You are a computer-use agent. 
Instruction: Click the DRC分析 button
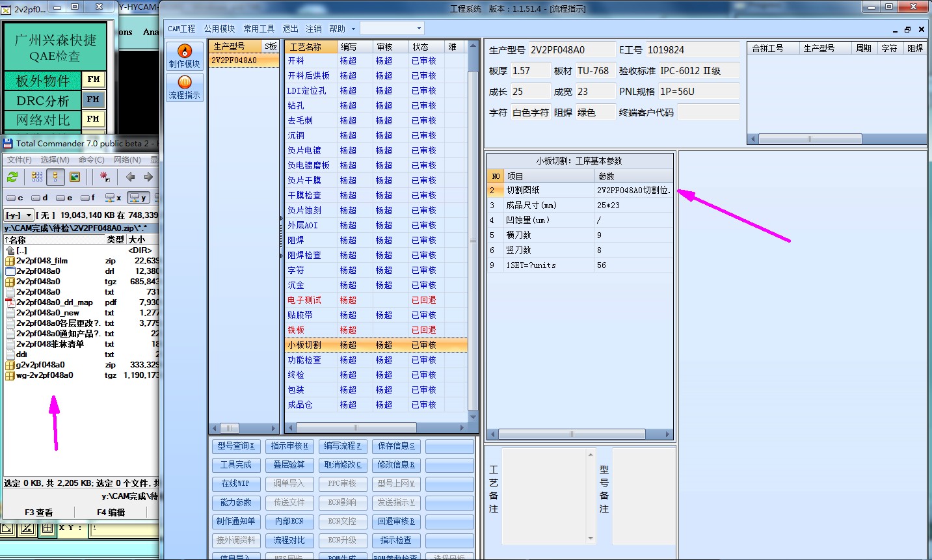click(x=43, y=101)
